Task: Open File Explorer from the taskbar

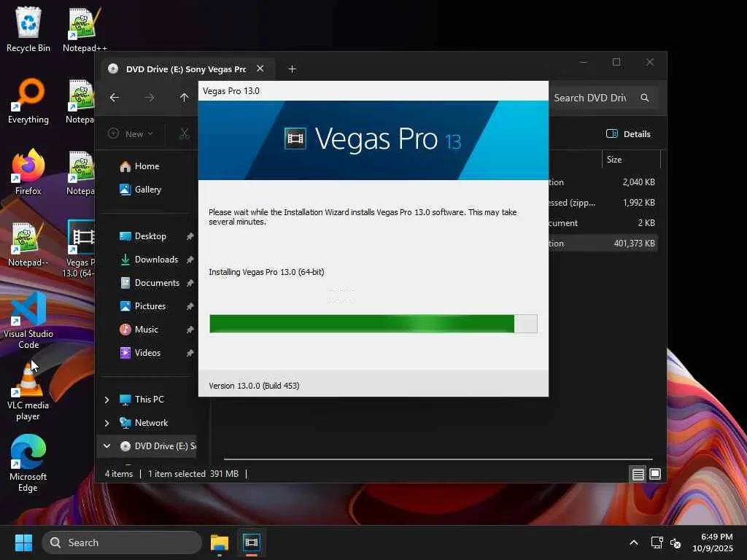Action: click(x=220, y=542)
